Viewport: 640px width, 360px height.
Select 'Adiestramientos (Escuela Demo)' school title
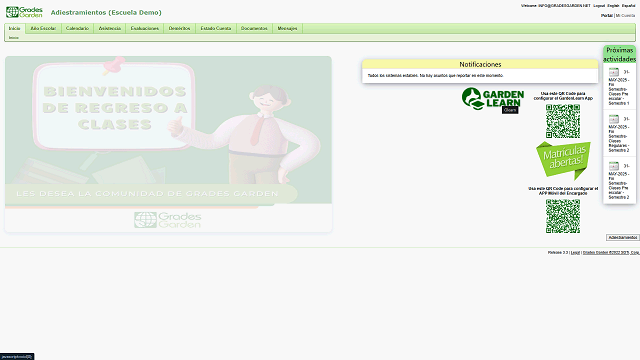(x=106, y=13)
